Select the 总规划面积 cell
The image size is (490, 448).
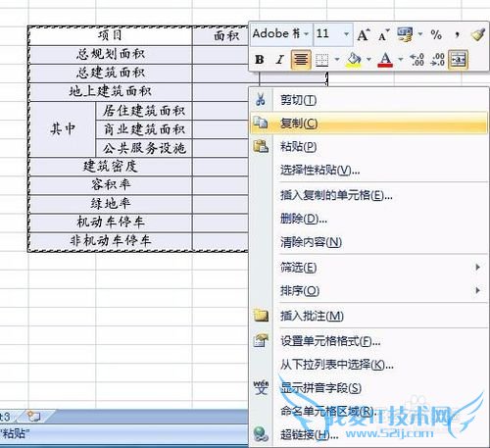(110, 55)
